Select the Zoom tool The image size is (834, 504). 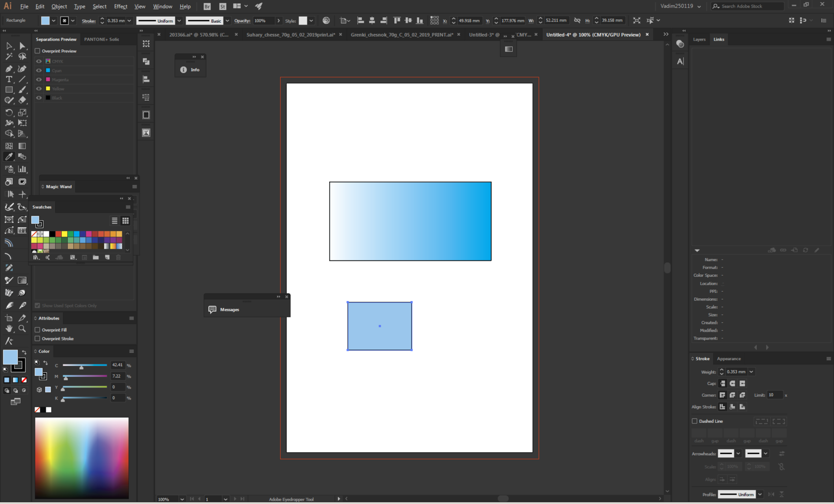click(22, 329)
